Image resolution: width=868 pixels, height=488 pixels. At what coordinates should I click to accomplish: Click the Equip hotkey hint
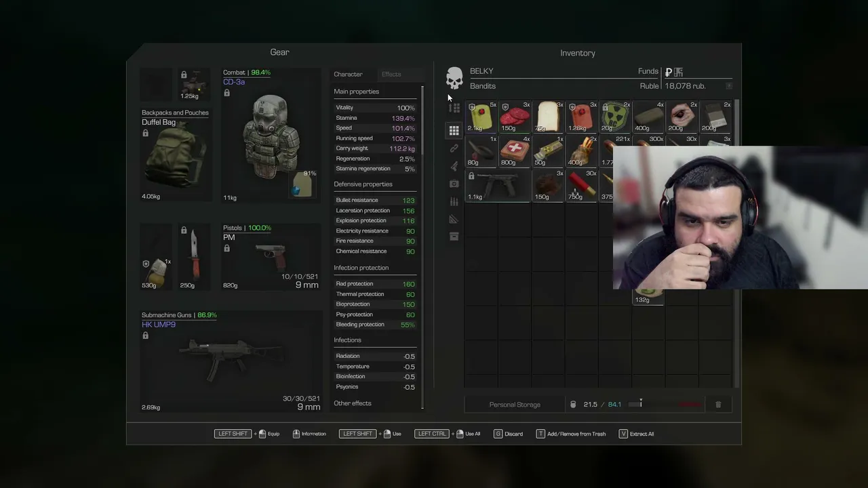(x=247, y=434)
